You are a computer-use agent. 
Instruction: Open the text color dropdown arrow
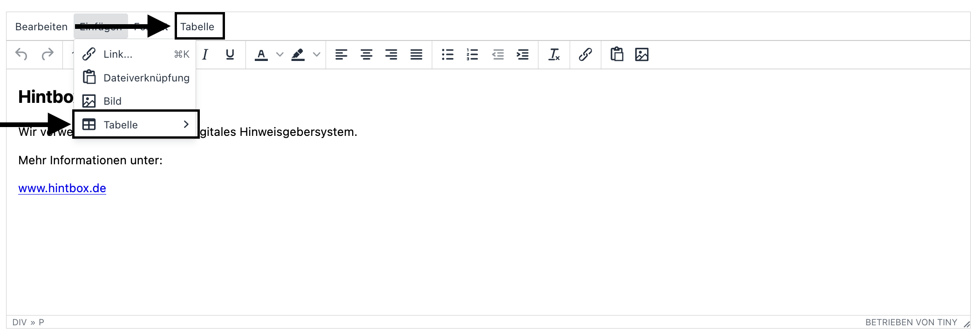coord(279,54)
